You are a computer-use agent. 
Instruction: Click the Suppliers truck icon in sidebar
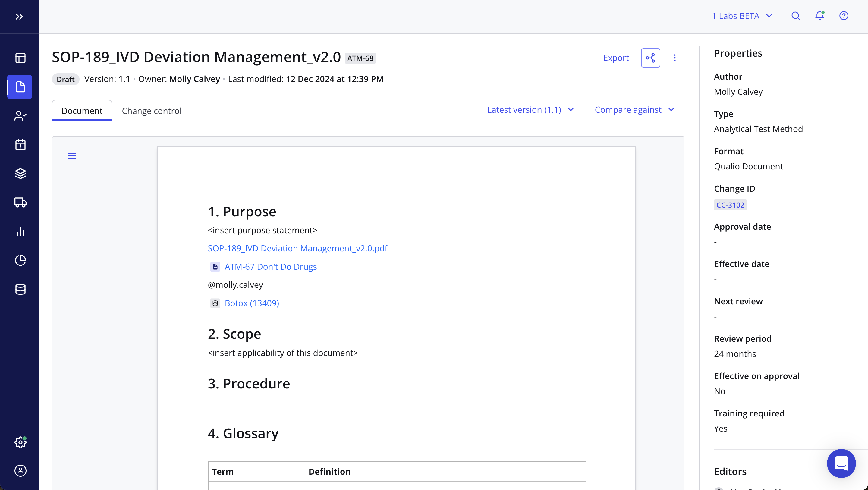(x=20, y=203)
